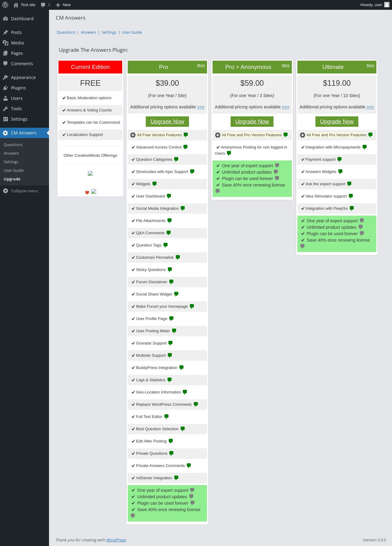Click the red heart icon in Free column

(x=87, y=193)
